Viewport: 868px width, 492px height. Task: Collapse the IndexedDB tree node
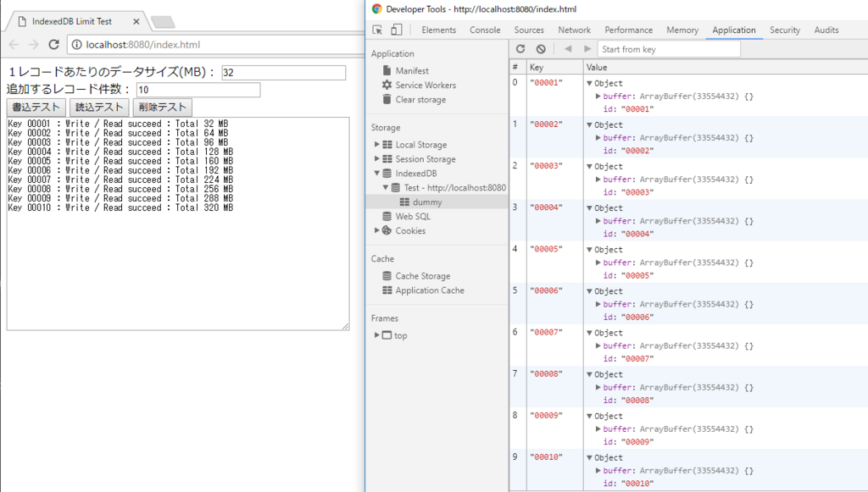(x=376, y=173)
